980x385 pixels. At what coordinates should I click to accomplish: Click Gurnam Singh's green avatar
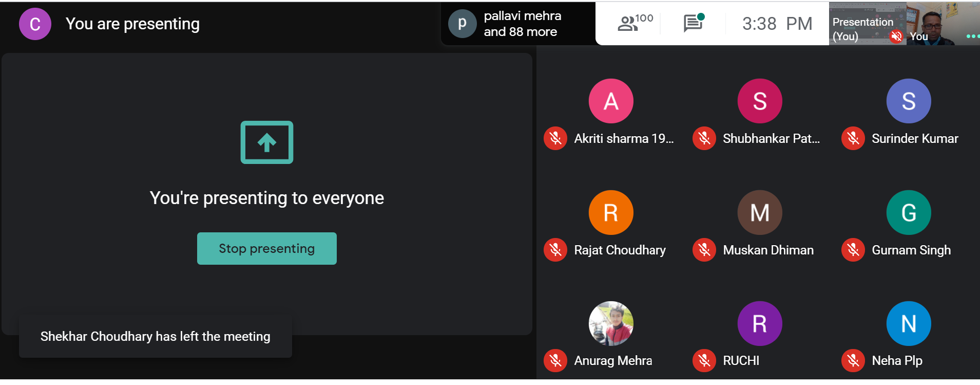tap(909, 212)
